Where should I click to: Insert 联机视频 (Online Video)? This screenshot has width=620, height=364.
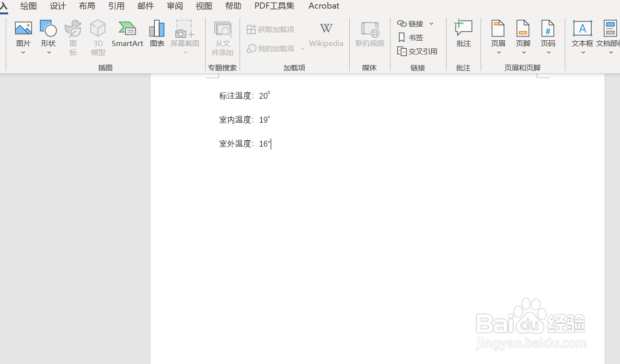[370, 34]
